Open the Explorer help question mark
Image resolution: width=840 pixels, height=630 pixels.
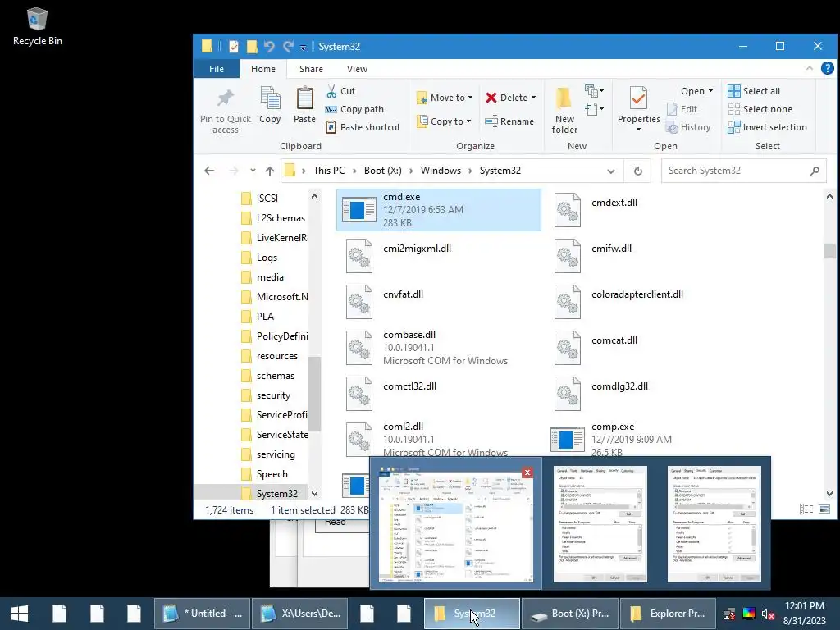827,69
